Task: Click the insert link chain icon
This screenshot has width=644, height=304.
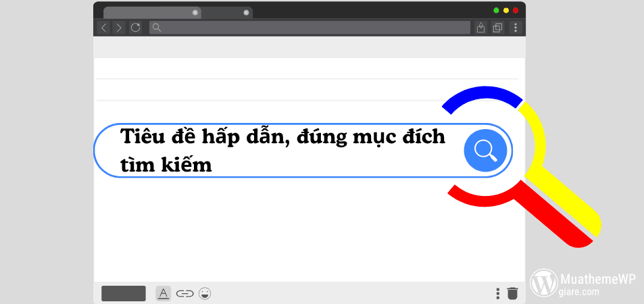Action: [184, 293]
